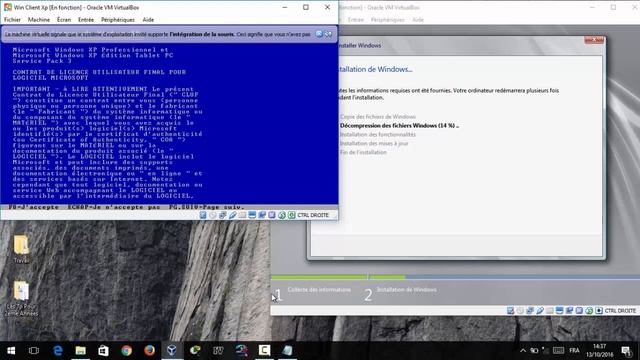Click 'Collecte des informations' stage label
The image size is (640, 360).
click(319, 289)
